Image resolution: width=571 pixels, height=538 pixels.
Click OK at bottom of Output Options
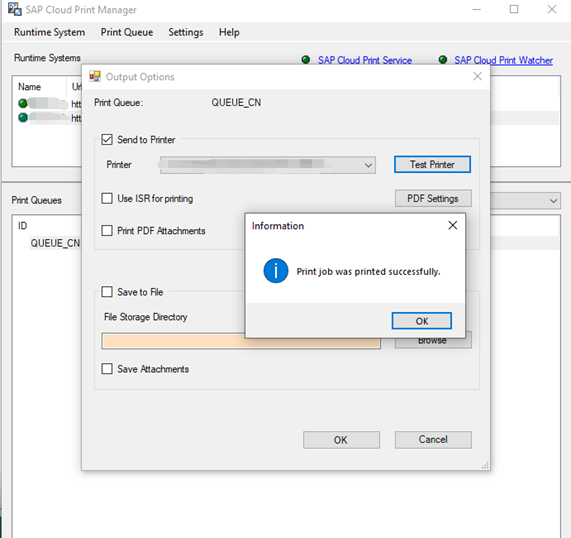click(341, 440)
